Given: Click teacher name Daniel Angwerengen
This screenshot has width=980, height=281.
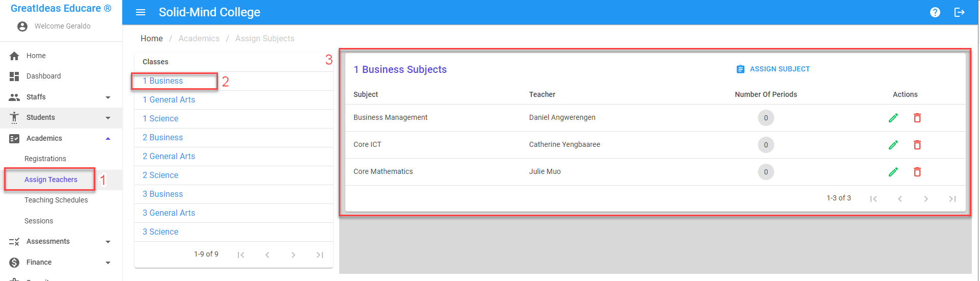Looking at the screenshot, I should pyautogui.click(x=562, y=117).
